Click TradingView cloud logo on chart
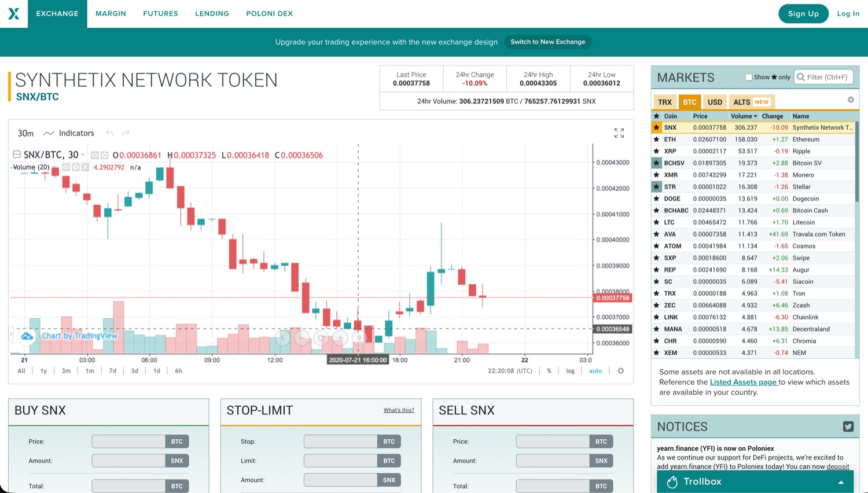 (27, 336)
